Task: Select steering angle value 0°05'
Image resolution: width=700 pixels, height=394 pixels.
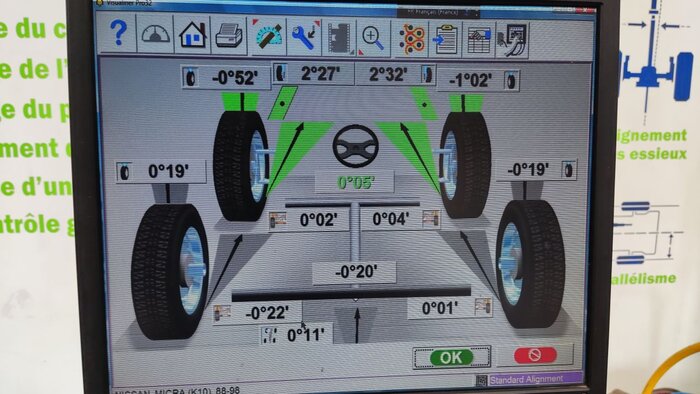Action: [x=356, y=182]
